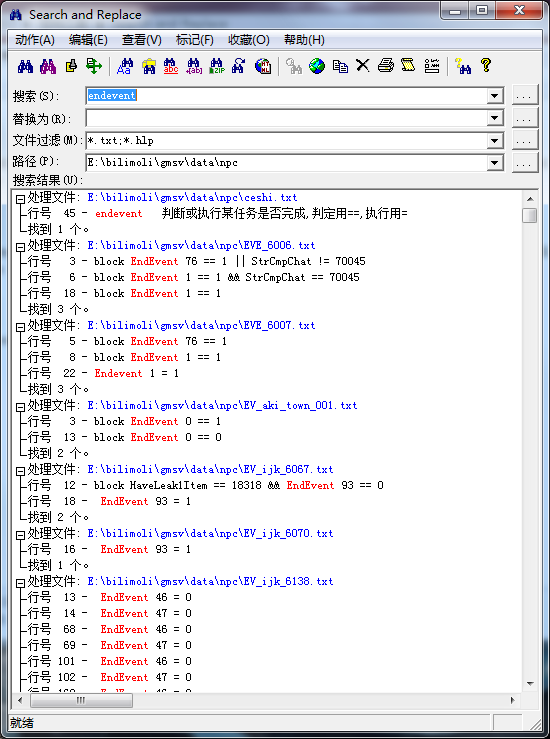This screenshot has width=550, height=739.
Task: Select row 'block EndEvent 0 == 0'
Action: [124, 437]
